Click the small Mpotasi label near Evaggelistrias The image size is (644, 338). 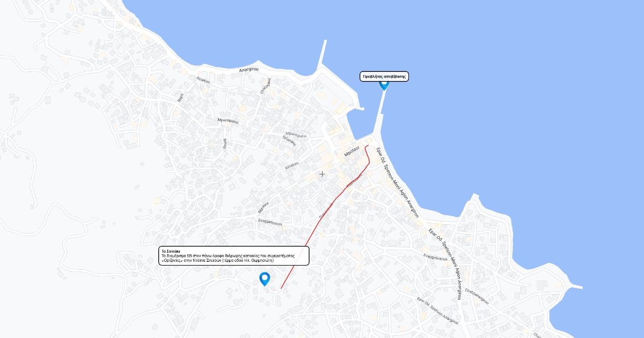[x=263, y=207]
